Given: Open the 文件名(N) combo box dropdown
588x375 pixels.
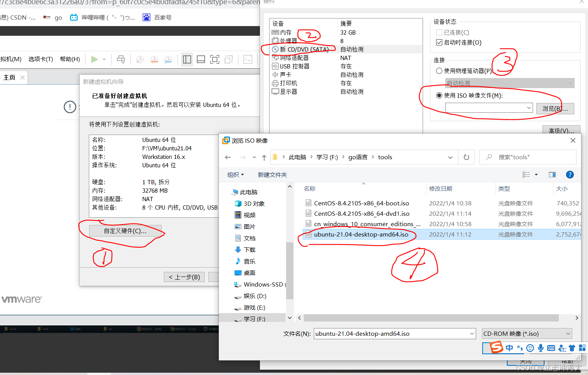Looking at the screenshot, I should (472, 334).
